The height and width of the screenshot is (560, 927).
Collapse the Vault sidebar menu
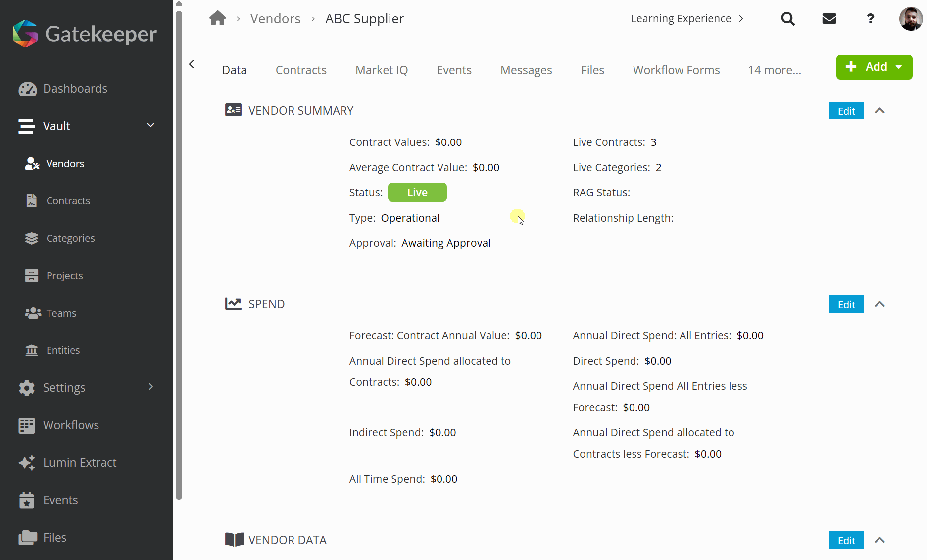point(151,126)
